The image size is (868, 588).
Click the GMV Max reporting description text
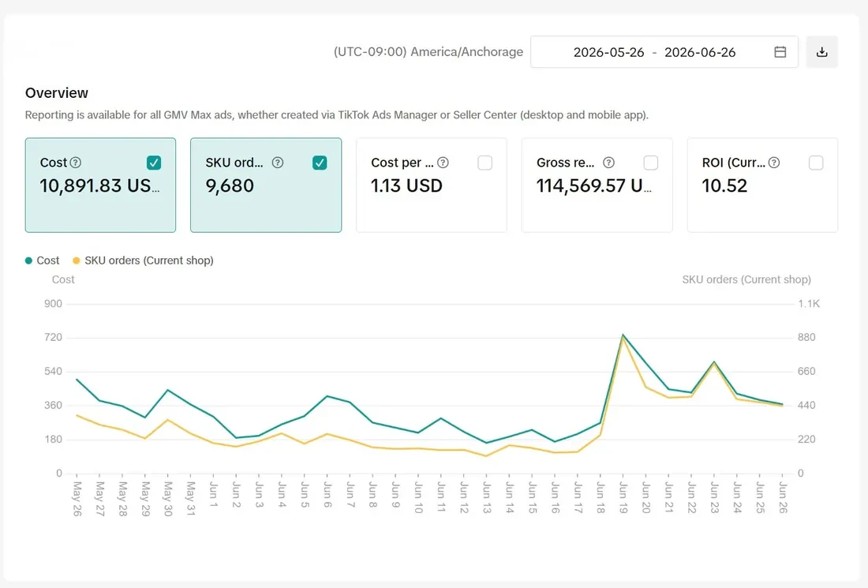click(x=337, y=114)
